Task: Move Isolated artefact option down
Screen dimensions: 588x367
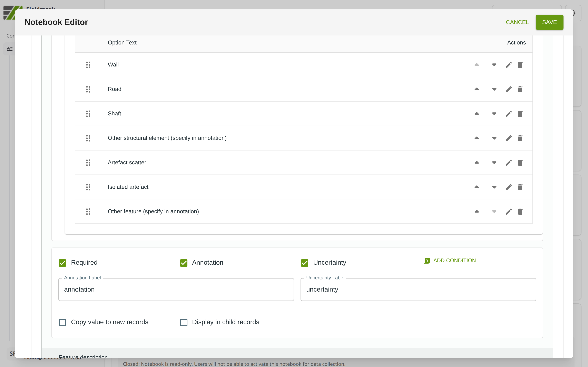Action: (x=494, y=187)
